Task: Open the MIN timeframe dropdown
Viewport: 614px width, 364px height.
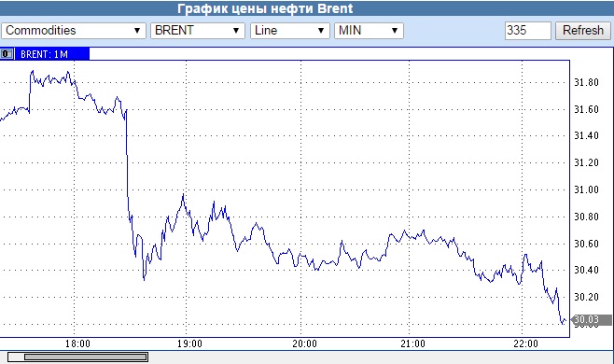Action: pos(369,31)
